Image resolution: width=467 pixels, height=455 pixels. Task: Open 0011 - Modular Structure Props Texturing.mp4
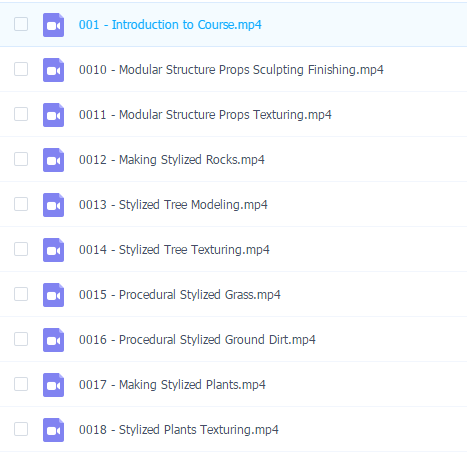point(205,115)
